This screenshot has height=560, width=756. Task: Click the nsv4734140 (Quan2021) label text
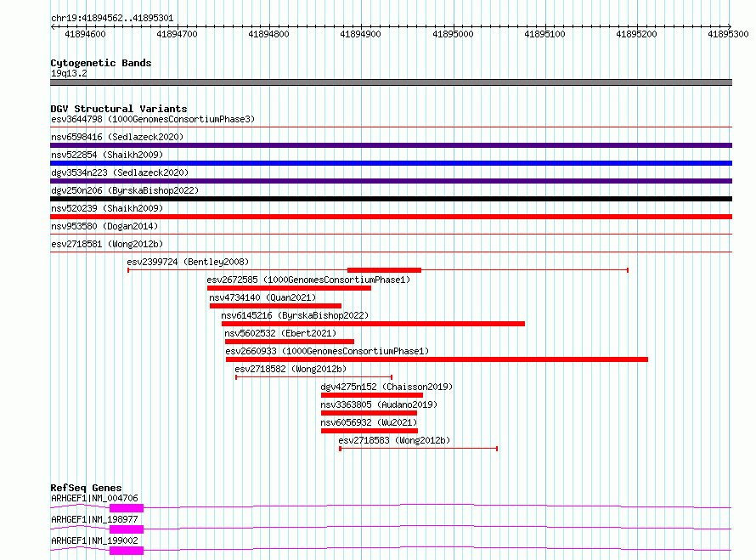click(x=262, y=297)
